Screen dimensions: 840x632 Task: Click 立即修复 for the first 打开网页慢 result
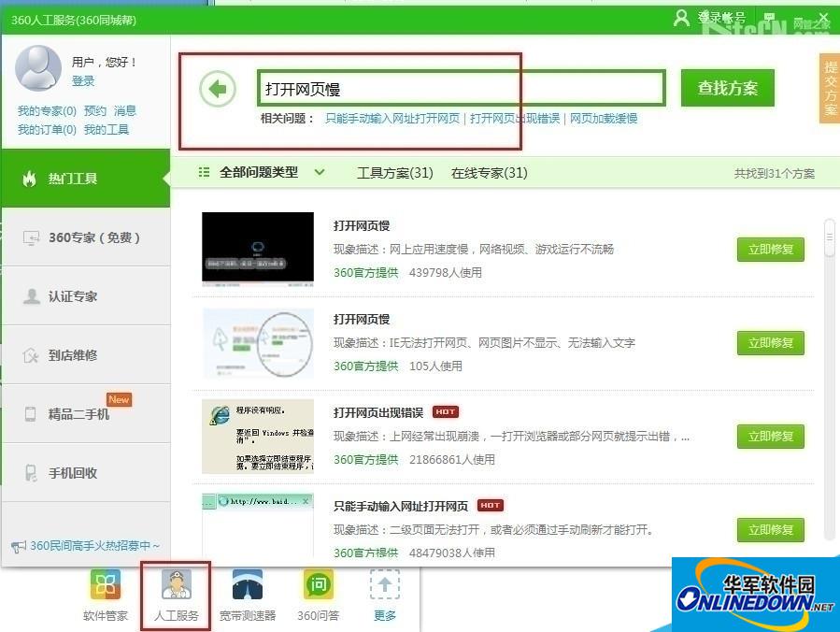coord(769,250)
